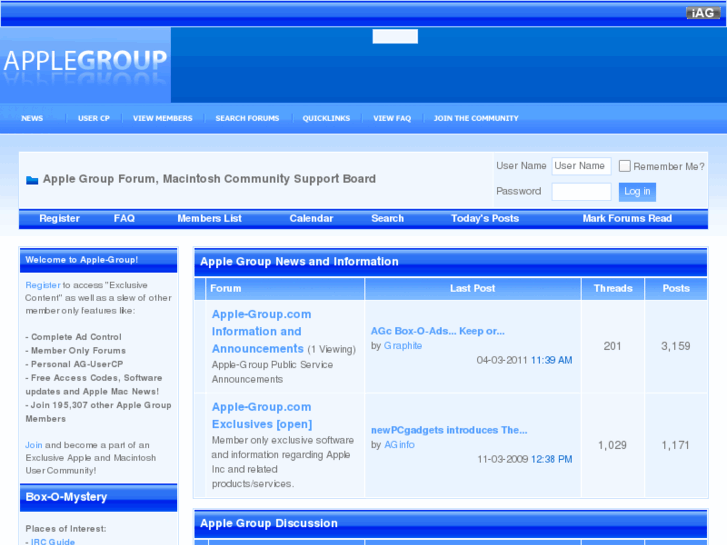The image size is (727, 545).
Task: Click the Join link in Welcome box
Action: (33, 445)
